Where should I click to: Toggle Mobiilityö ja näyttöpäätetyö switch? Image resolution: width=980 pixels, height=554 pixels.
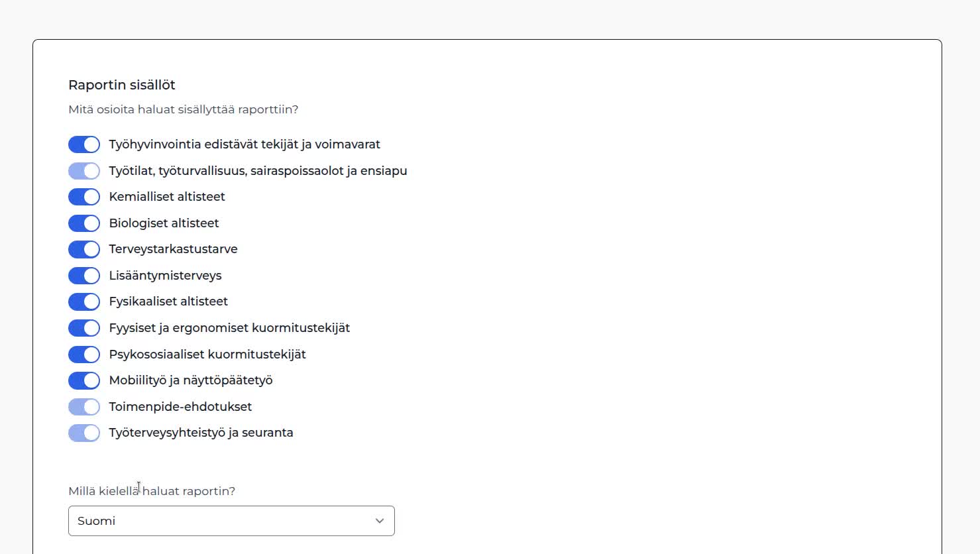[x=84, y=380]
